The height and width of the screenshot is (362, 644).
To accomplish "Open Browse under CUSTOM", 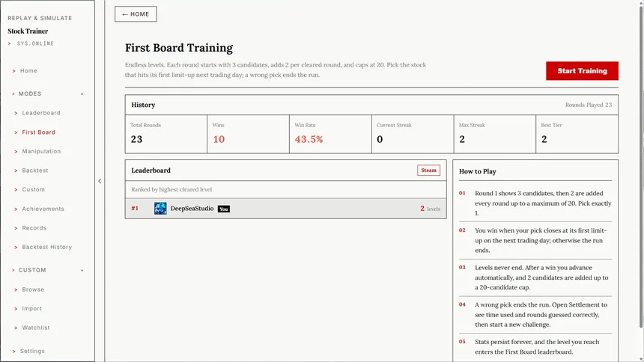I will [x=33, y=289].
